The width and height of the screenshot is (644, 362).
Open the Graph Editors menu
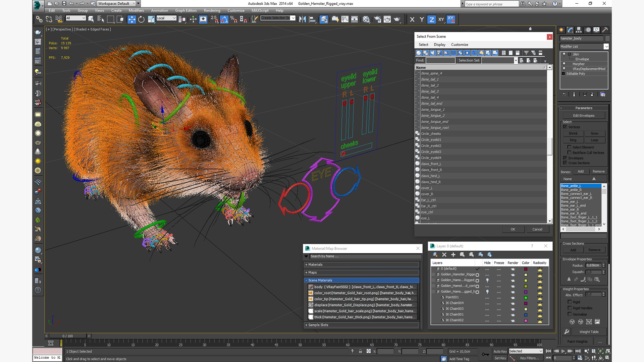point(185,10)
